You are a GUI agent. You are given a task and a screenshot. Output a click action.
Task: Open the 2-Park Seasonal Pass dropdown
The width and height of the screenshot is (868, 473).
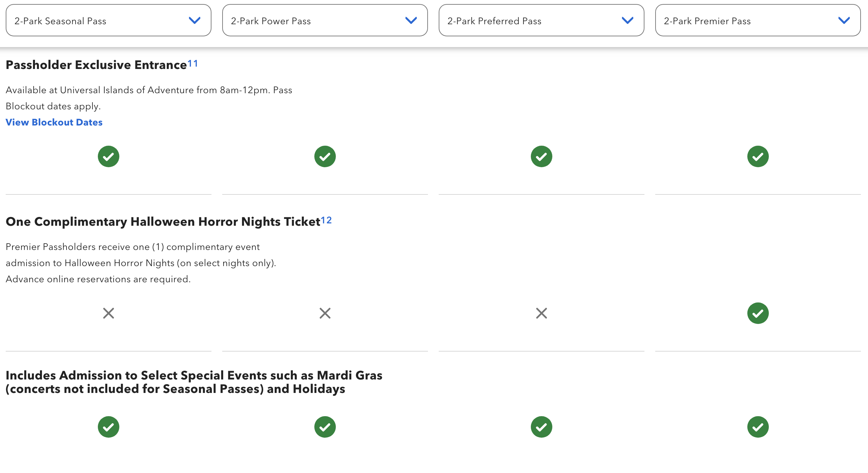108,21
